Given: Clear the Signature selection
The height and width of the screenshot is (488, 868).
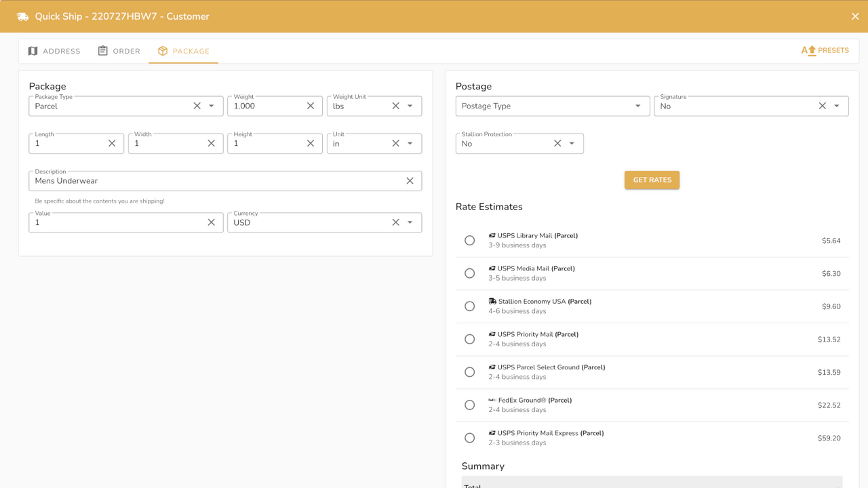Looking at the screenshot, I should point(822,106).
